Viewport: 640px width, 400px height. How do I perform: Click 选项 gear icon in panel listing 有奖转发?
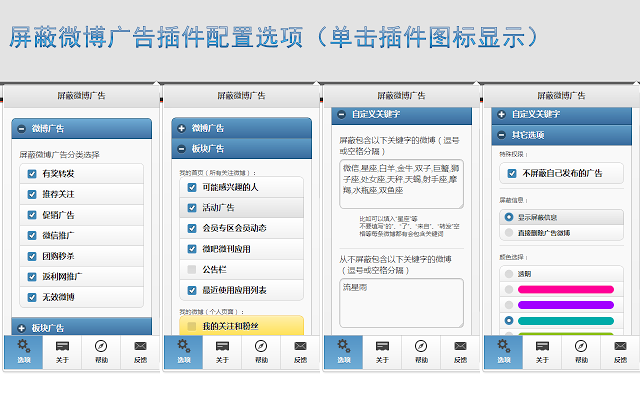[23, 346]
